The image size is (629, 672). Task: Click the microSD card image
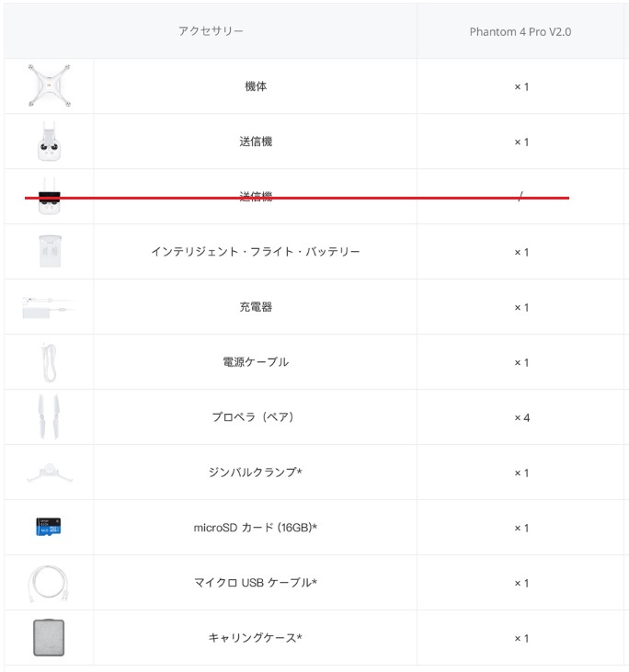click(49, 527)
